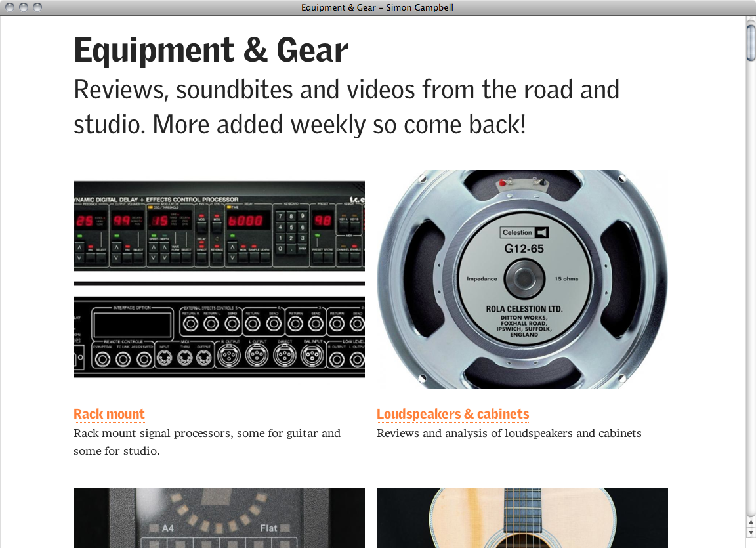
Task: Click the numeric keypad on the rack unit
Action: pyautogui.click(x=291, y=232)
